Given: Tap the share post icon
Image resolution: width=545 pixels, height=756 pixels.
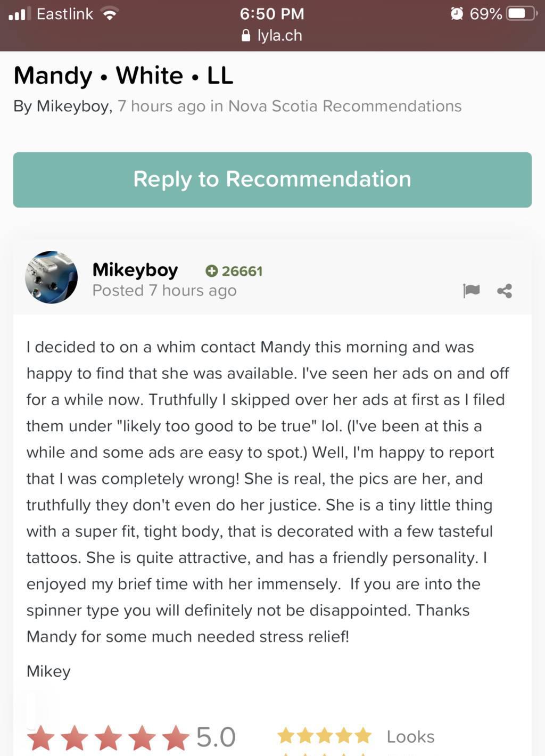Looking at the screenshot, I should pos(505,291).
